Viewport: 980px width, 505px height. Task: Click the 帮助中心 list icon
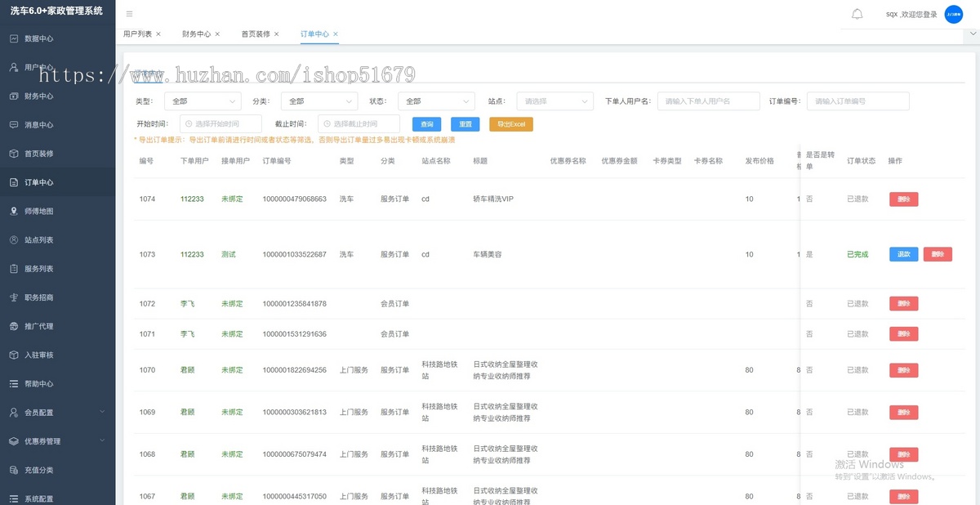coord(14,384)
